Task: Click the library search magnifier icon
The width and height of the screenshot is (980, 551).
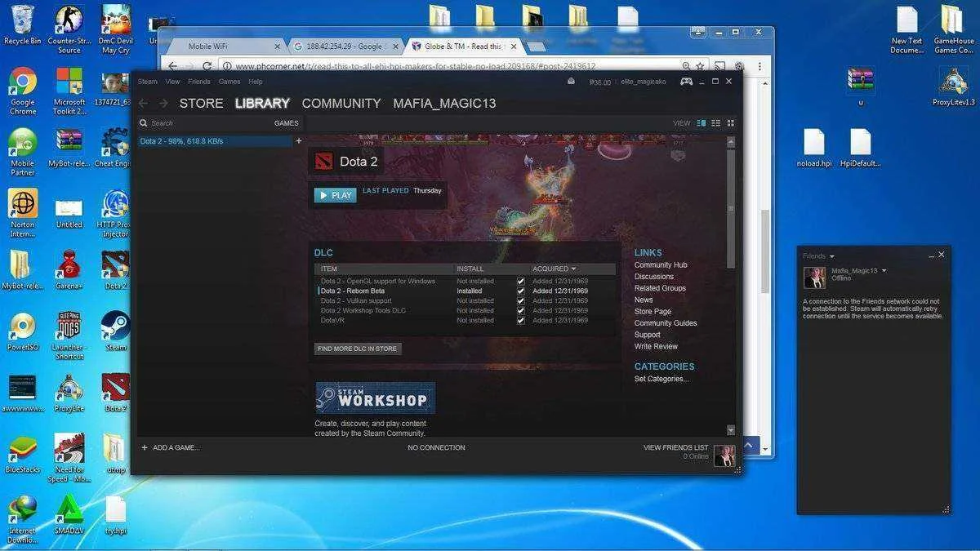Action: coord(144,123)
